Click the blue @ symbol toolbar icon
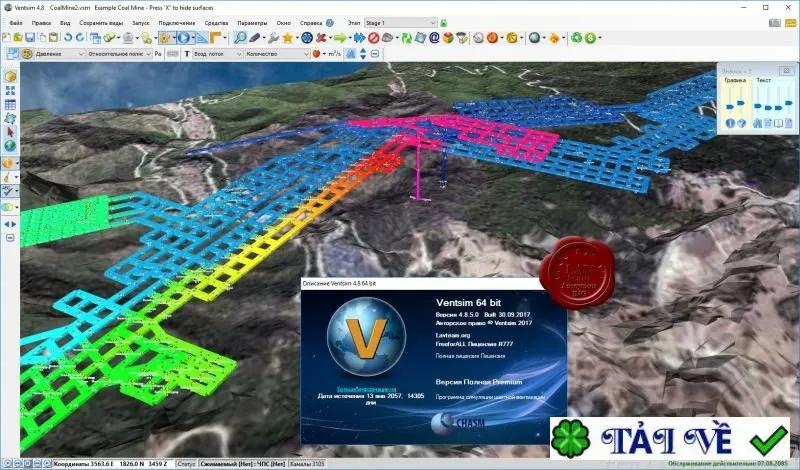This screenshot has width=800, height=470. click(x=434, y=38)
